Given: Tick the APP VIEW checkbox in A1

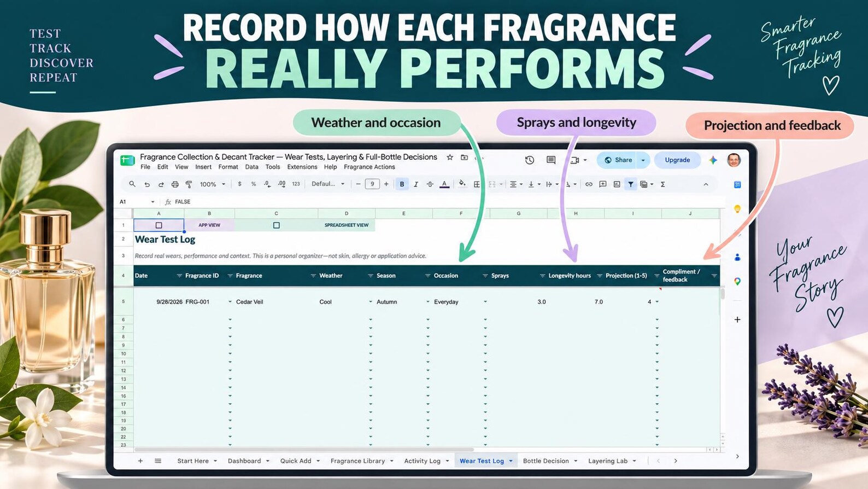Looking at the screenshot, I should coord(159,225).
